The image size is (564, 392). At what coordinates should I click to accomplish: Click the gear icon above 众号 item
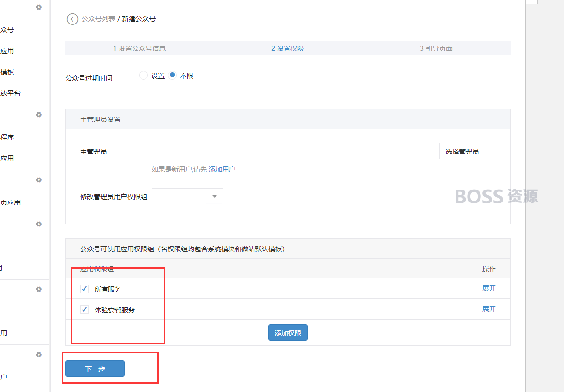pyautogui.click(x=39, y=7)
